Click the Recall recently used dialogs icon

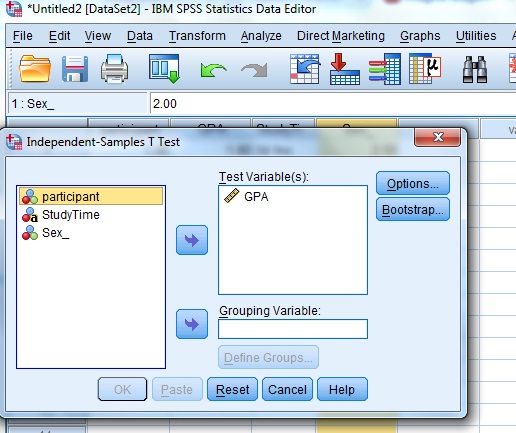[164, 69]
